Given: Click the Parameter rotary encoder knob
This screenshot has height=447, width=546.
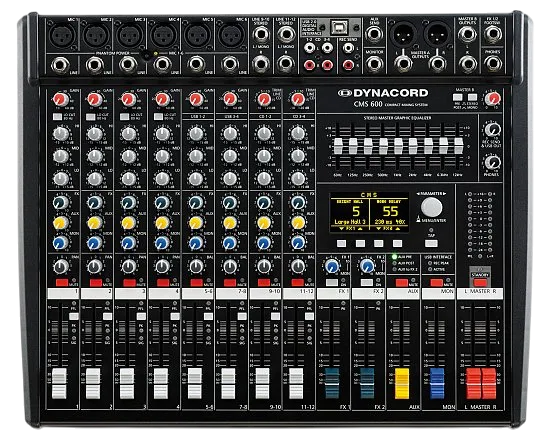Looking at the screenshot, I should pyautogui.click(x=431, y=207).
